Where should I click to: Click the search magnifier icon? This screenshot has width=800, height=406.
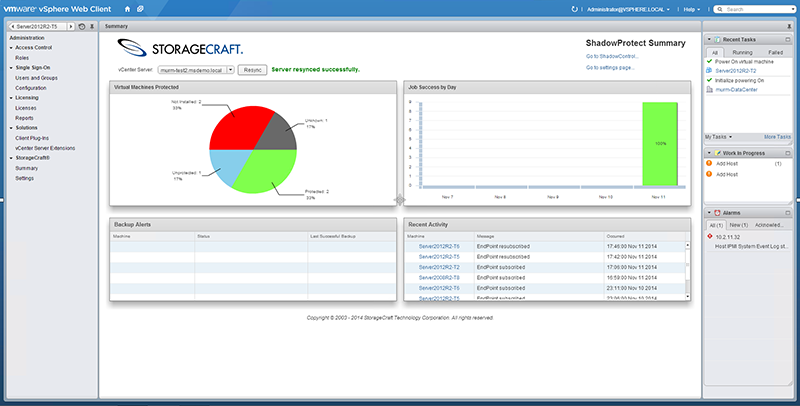720,9
